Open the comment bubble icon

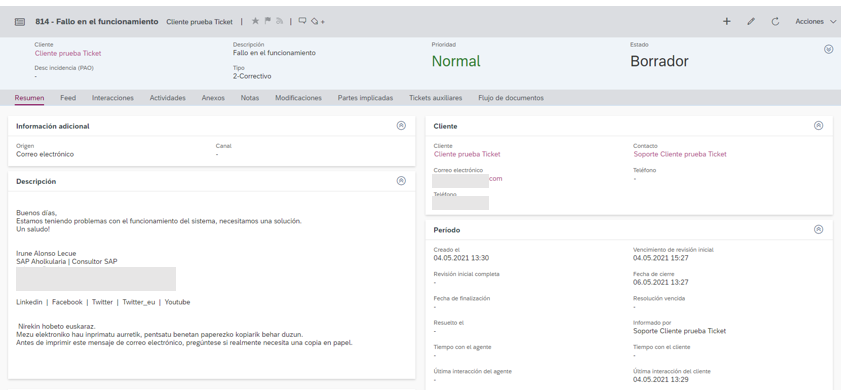(x=303, y=21)
